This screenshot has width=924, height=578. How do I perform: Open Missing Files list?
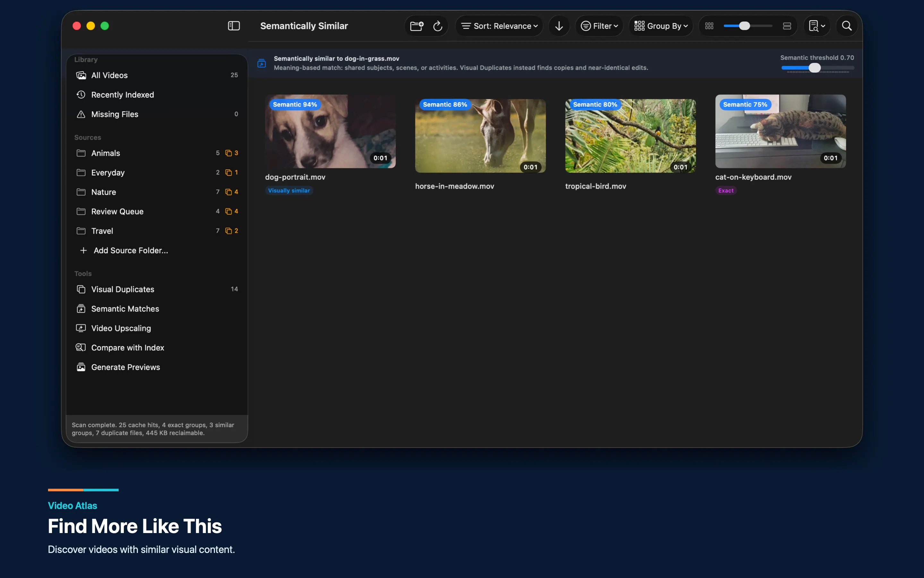[x=157, y=114]
